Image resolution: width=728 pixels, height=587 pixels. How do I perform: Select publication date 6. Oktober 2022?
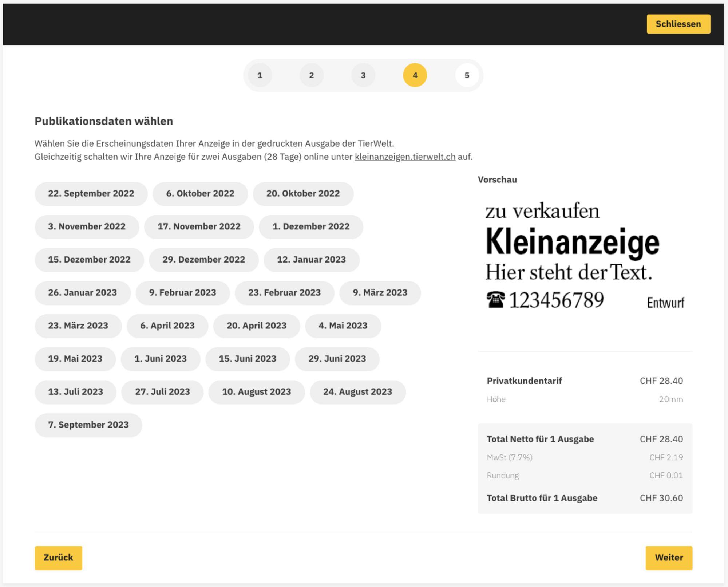pyautogui.click(x=200, y=194)
